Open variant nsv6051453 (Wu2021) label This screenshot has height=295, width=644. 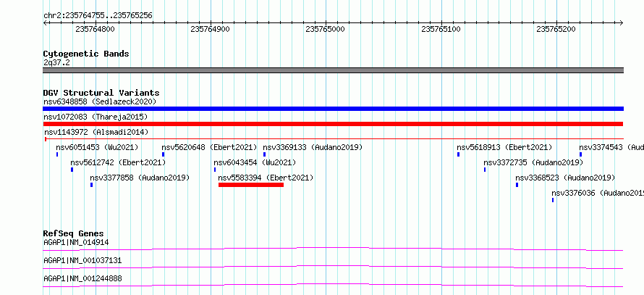pos(97,147)
